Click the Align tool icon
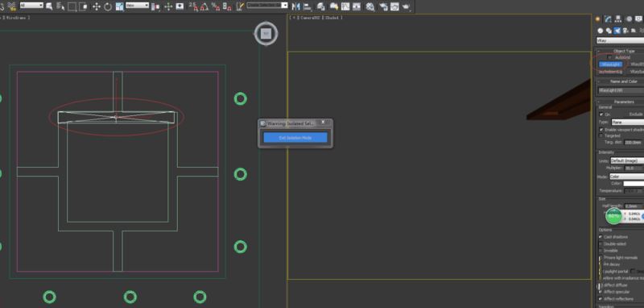 pos(307,6)
